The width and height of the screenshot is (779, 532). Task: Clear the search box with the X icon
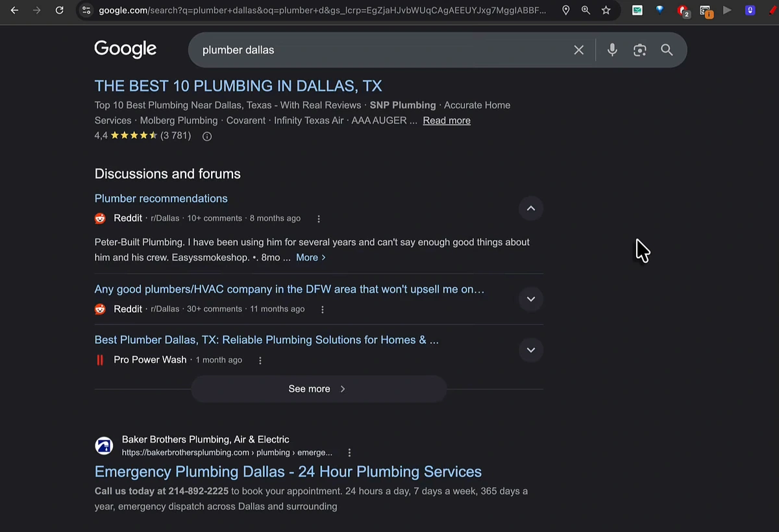pos(579,50)
